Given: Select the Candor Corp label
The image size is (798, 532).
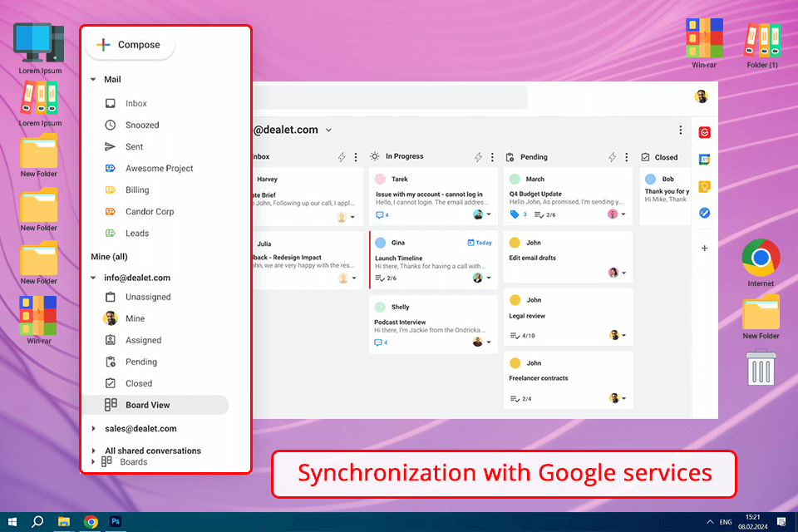Looking at the screenshot, I should click(x=149, y=211).
